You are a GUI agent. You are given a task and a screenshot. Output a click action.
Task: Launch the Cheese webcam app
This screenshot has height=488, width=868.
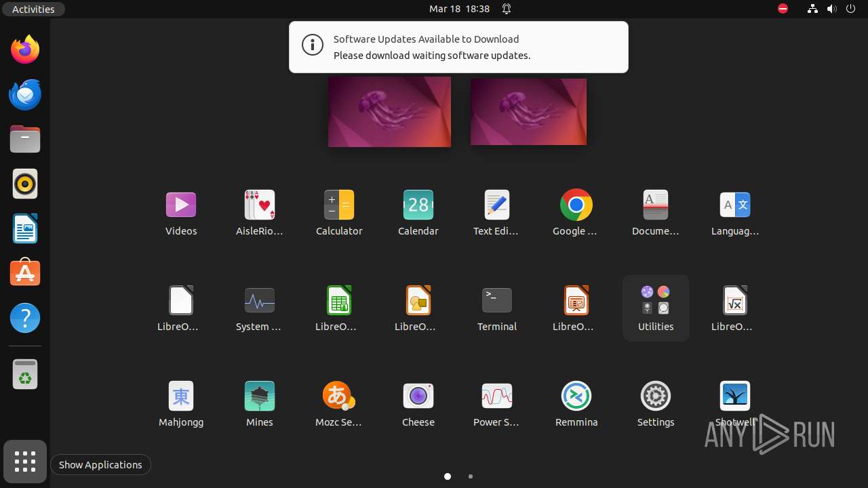pyautogui.click(x=418, y=403)
